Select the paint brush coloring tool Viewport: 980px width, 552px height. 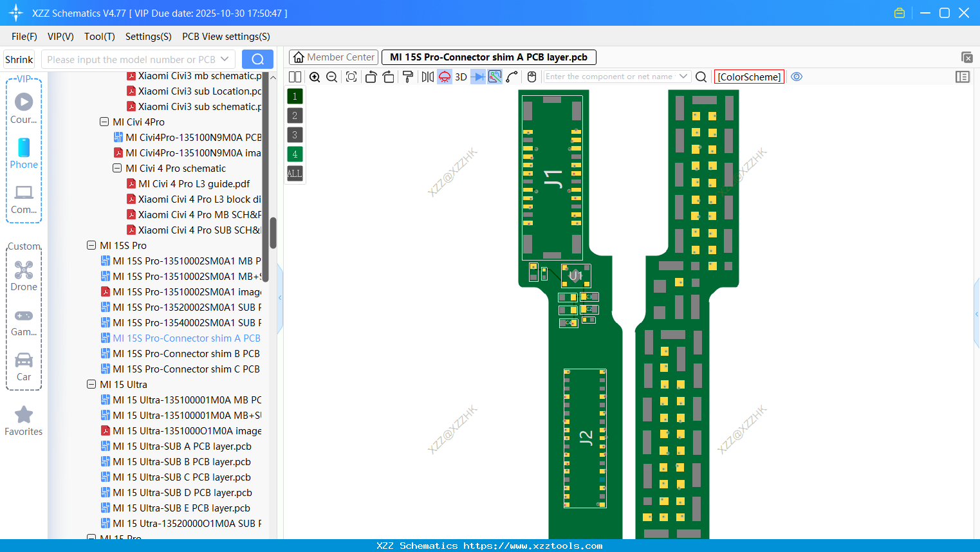click(407, 77)
